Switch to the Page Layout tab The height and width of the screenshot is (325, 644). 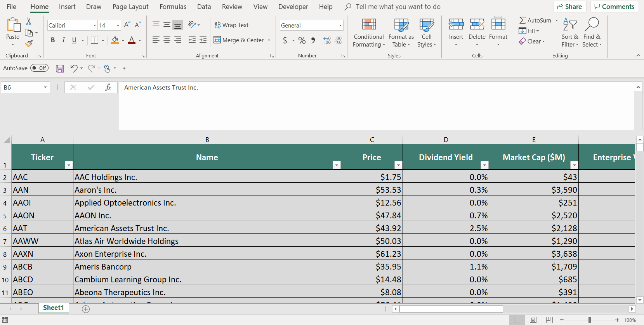tap(130, 7)
